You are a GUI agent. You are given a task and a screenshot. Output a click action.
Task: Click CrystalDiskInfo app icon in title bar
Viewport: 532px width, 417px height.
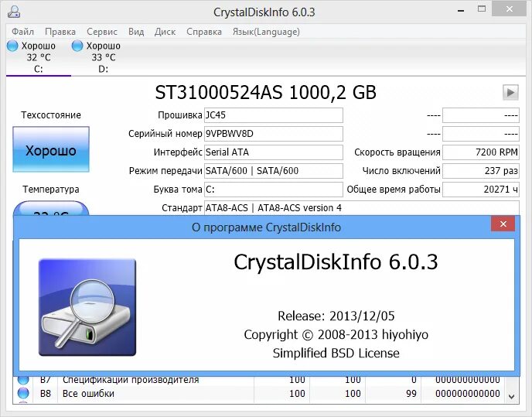coord(14,11)
